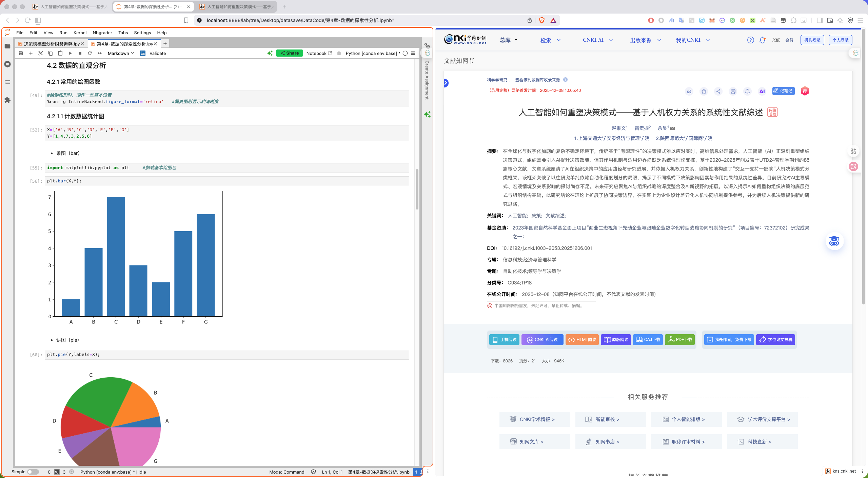Screen dimensions: 868x478
Task: Cut the selected cell with the scissors icon
Action: [41, 53]
